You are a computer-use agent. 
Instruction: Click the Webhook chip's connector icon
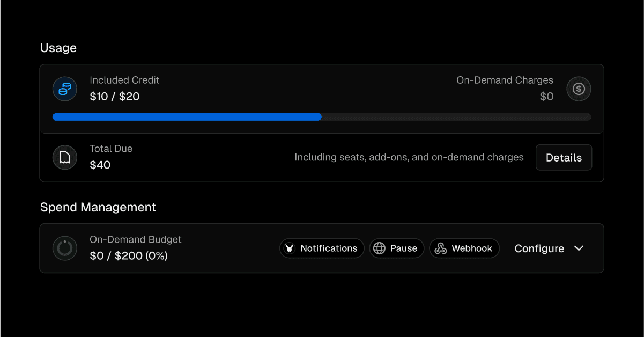click(x=441, y=248)
